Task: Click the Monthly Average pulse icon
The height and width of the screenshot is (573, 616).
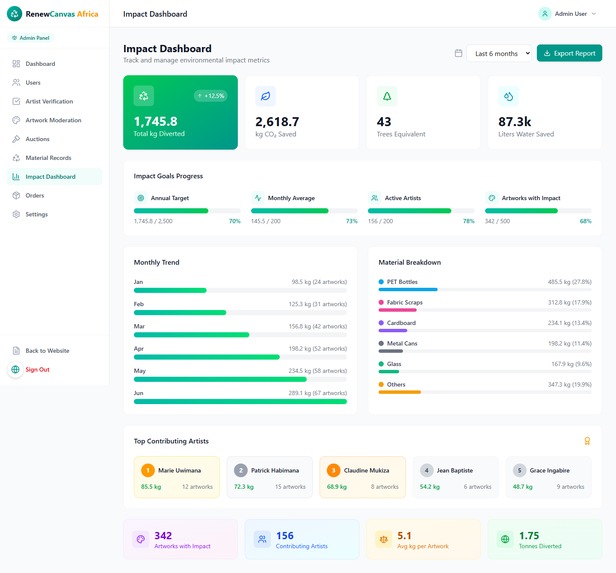Action: 258,198
